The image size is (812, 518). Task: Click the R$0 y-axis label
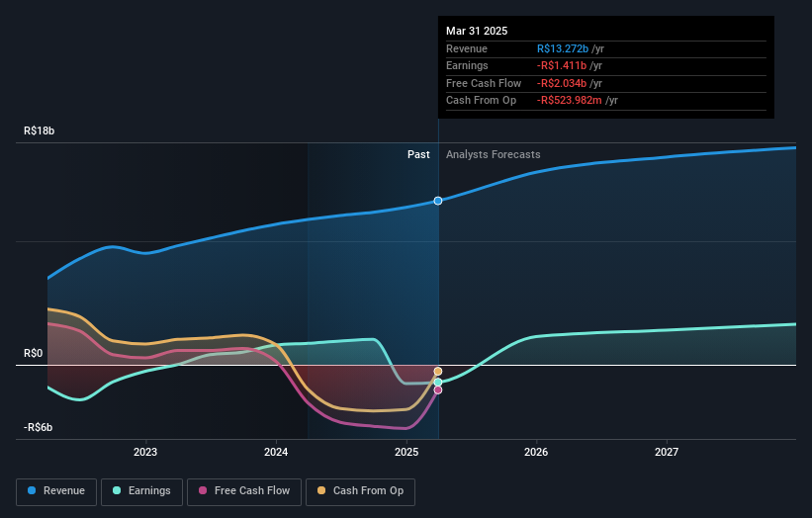point(34,354)
